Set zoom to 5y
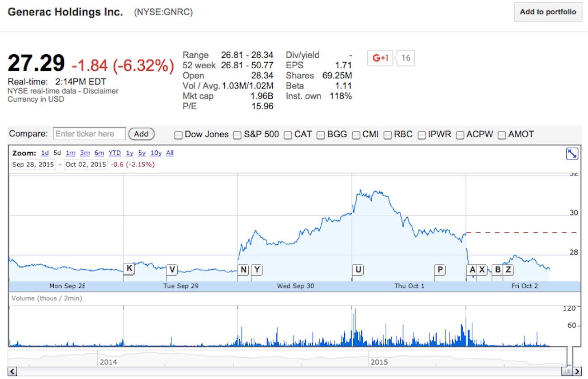 click(142, 153)
